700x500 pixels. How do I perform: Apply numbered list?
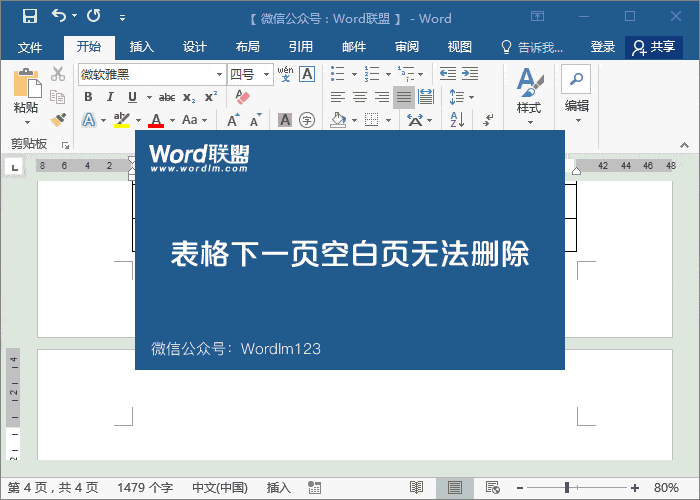click(371, 74)
